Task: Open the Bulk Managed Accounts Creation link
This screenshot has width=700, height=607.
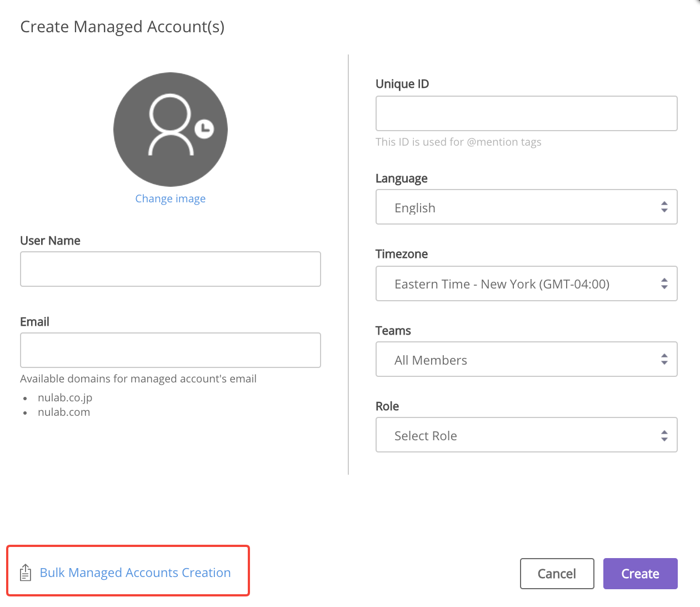Action: (x=135, y=573)
